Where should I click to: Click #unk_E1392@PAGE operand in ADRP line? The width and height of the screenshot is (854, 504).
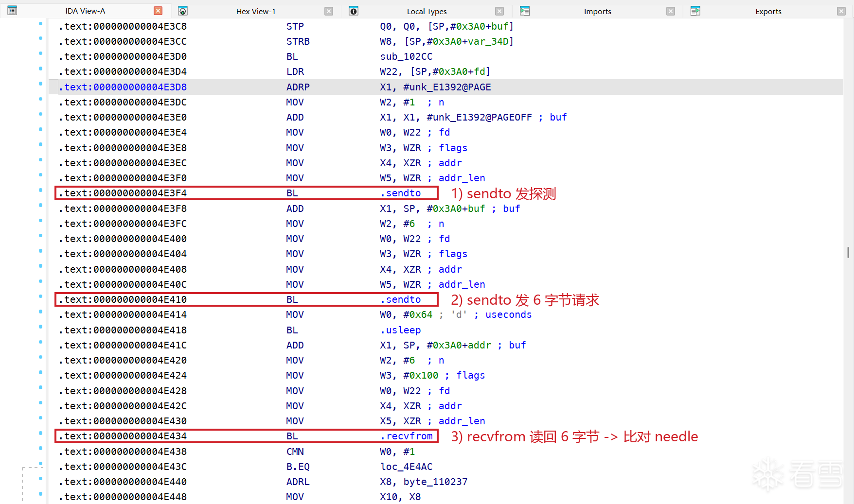click(x=447, y=87)
